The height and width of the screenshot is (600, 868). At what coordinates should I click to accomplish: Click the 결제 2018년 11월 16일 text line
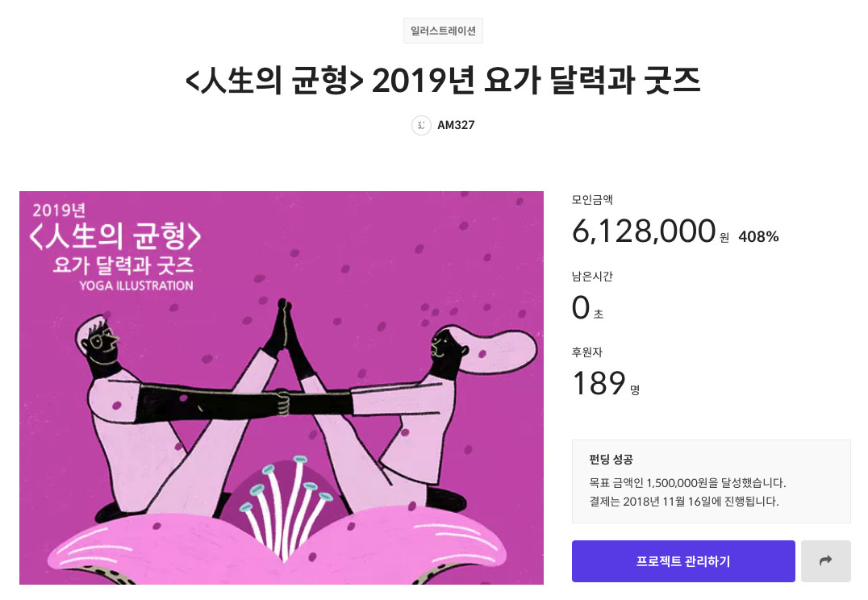coord(684,501)
